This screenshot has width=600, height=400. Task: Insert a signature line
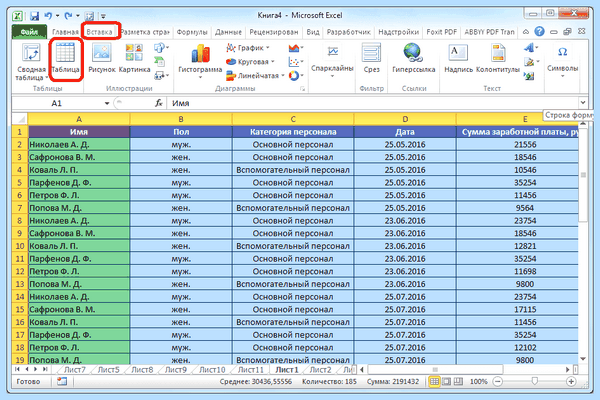(x=529, y=62)
